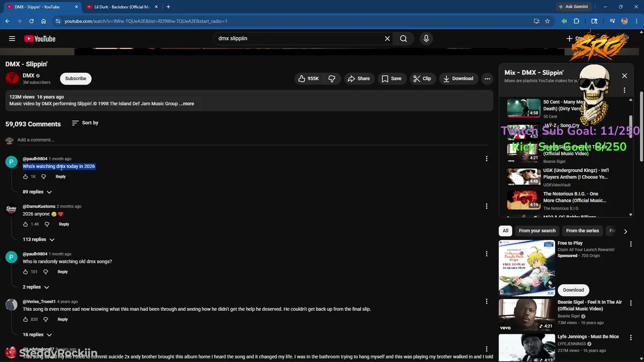The height and width of the screenshot is (362, 644).
Task: Create a clip of the video
Action: [x=422, y=78]
